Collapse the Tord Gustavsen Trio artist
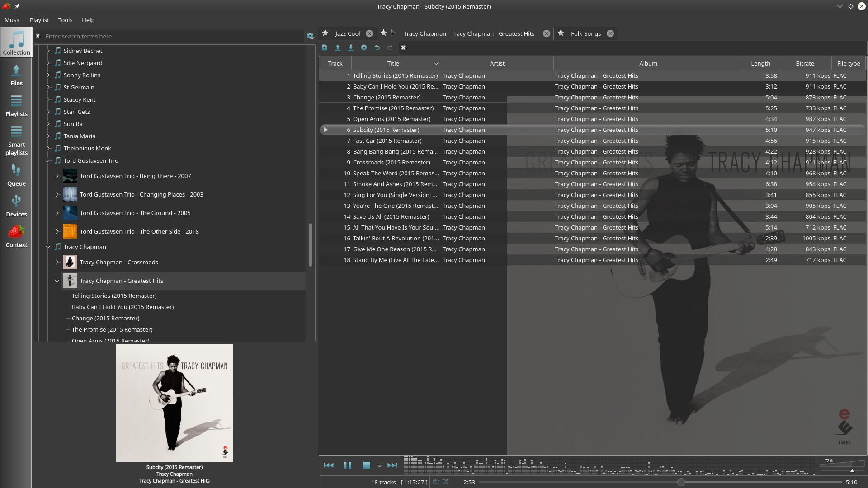Image resolution: width=868 pixels, height=488 pixels. [x=48, y=160]
